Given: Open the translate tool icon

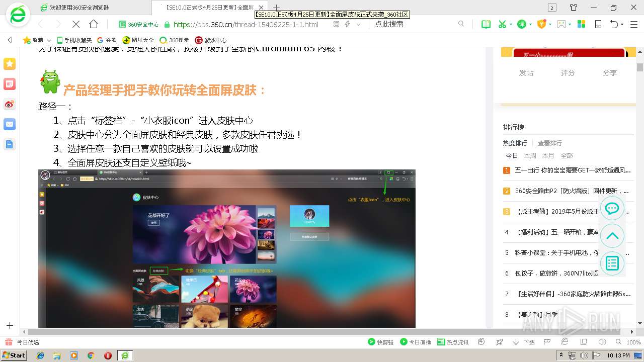Looking at the screenshot, I should [522, 24].
